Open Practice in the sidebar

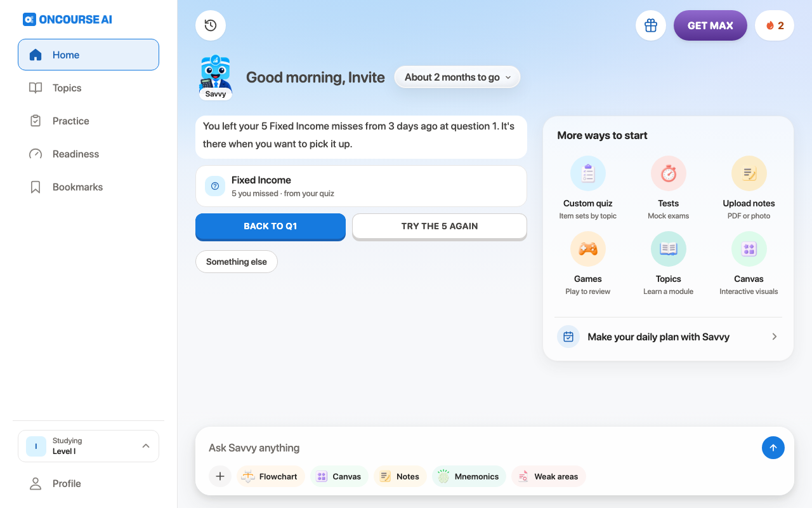click(88, 121)
